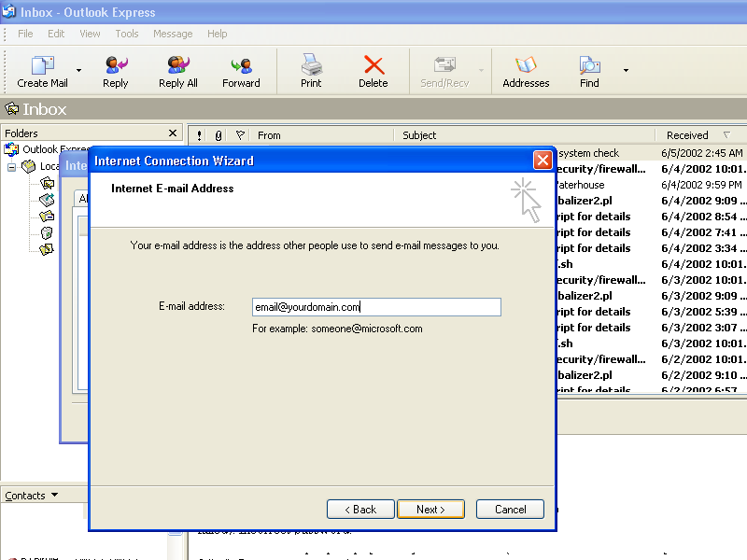Select the Outbox folder icon in tree

(47, 200)
